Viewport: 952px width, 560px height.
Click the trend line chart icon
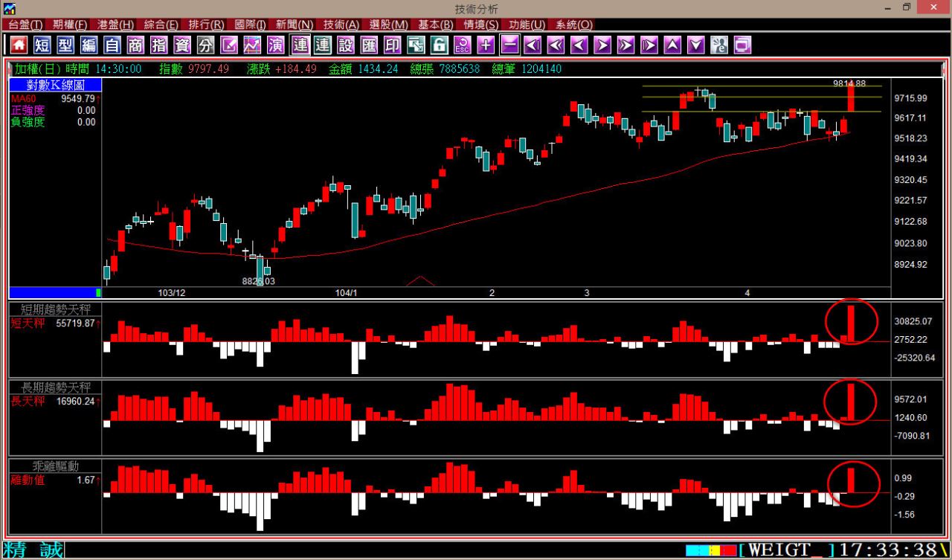pyautogui.click(x=253, y=45)
